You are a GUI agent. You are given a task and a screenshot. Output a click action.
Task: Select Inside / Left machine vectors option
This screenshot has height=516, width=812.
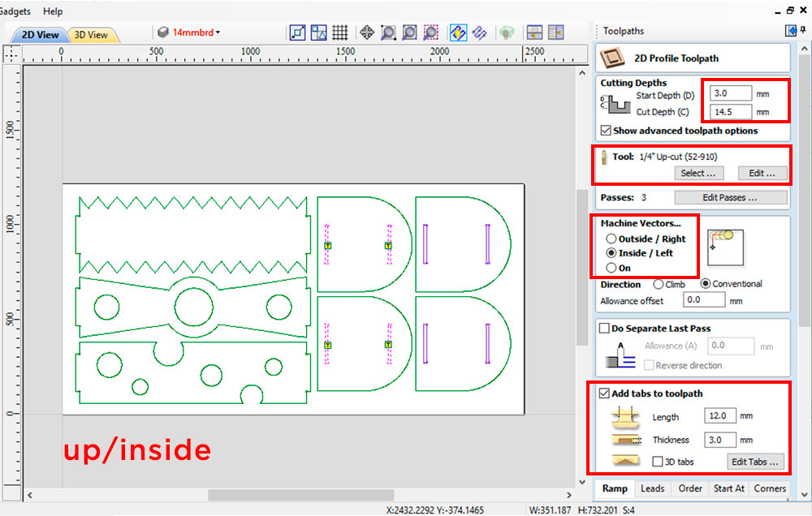pos(611,253)
